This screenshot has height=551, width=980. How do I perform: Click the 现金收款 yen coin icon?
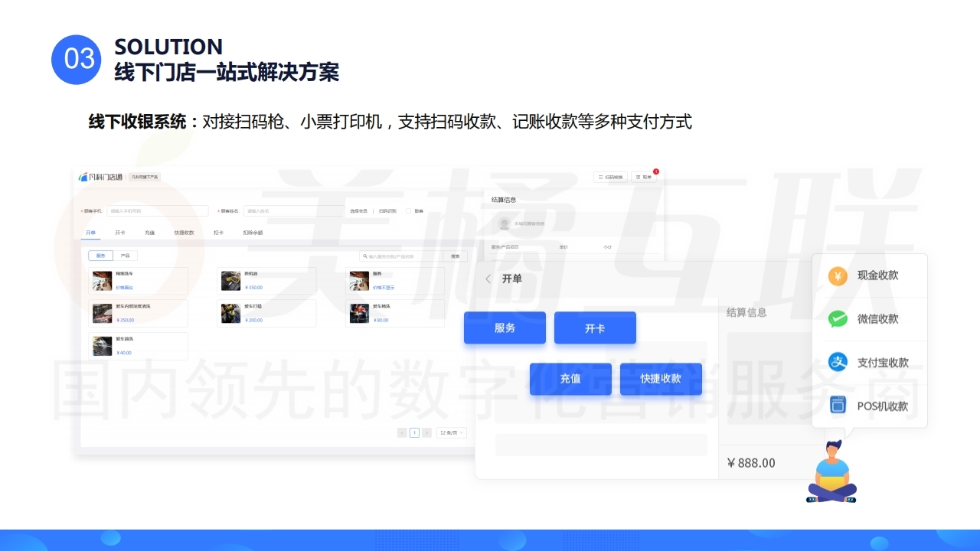838,275
